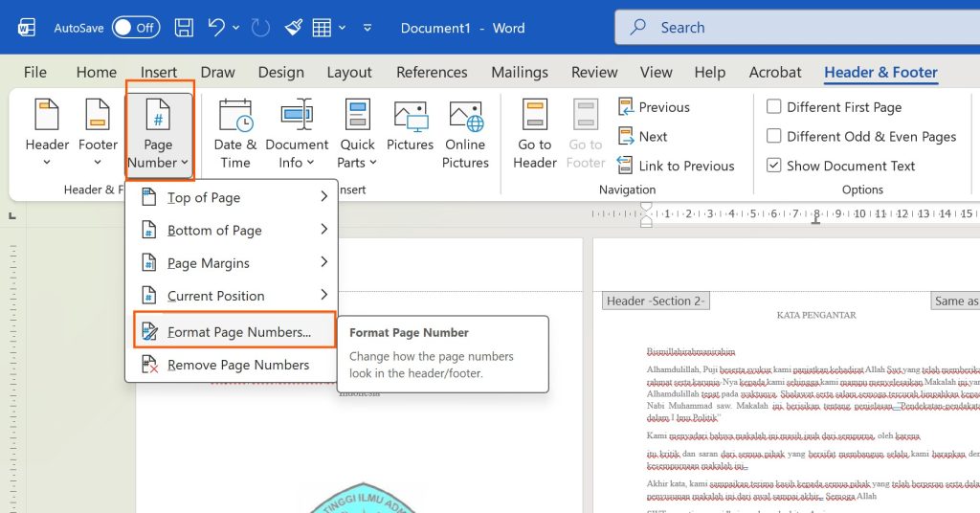Toggle the AutoSave switch

[136, 28]
